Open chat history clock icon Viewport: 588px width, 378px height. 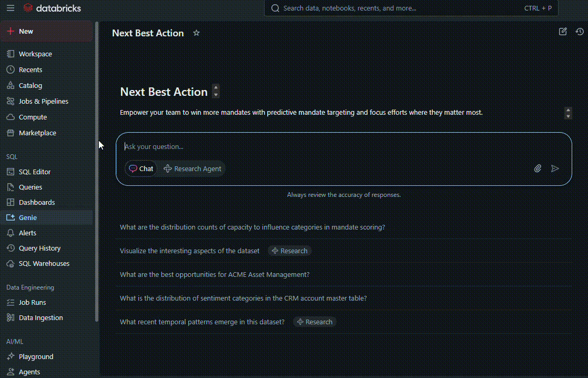point(580,32)
